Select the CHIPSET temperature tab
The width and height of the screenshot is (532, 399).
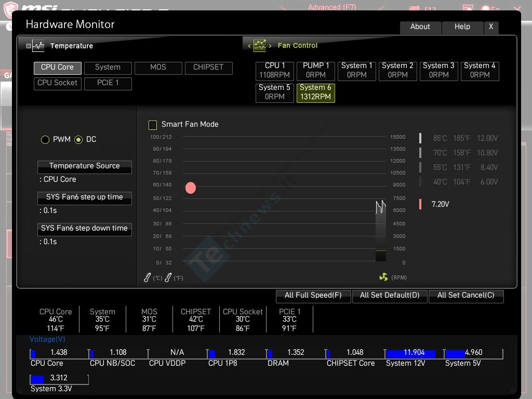pyautogui.click(x=209, y=68)
